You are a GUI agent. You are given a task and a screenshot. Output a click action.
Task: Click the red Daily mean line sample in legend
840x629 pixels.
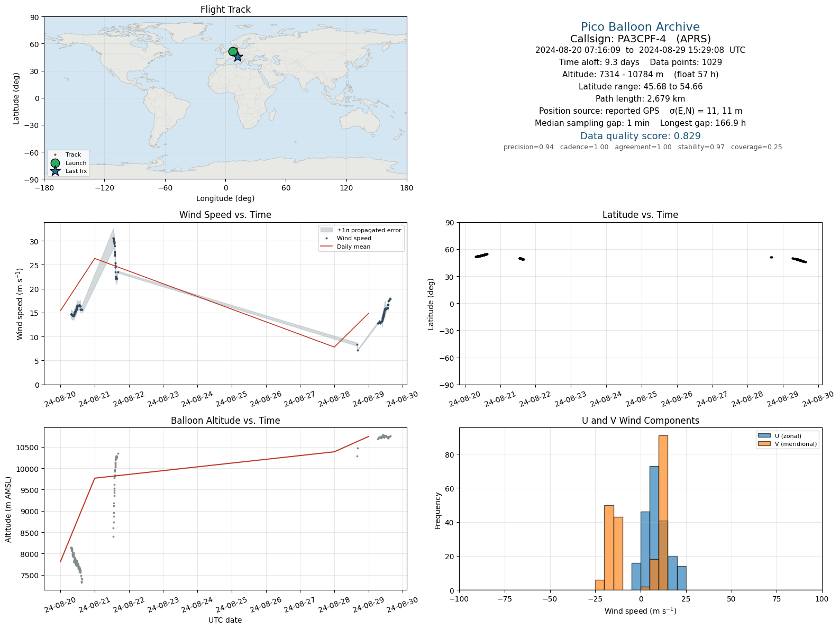(326, 247)
